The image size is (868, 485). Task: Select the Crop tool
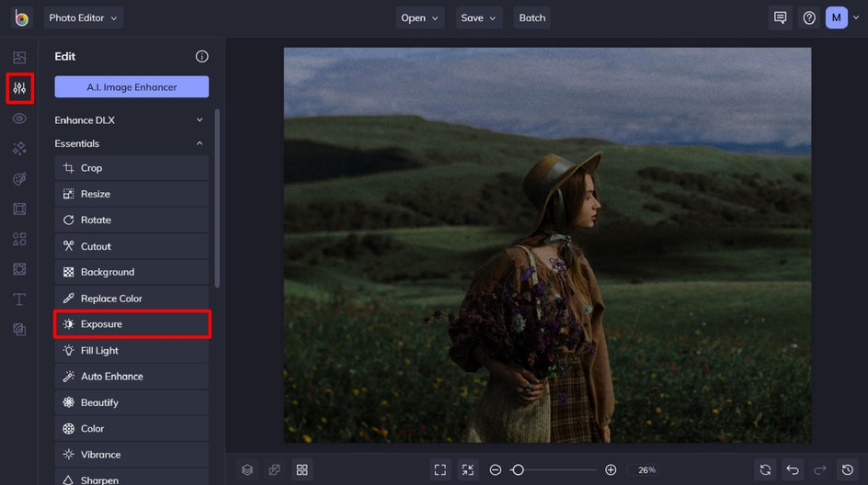131,167
